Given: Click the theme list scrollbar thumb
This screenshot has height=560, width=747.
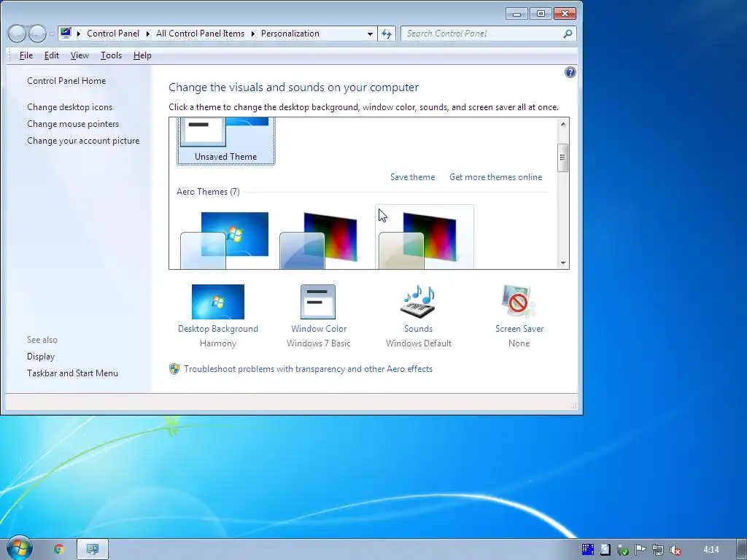Looking at the screenshot, I should (x=562, y=157).
